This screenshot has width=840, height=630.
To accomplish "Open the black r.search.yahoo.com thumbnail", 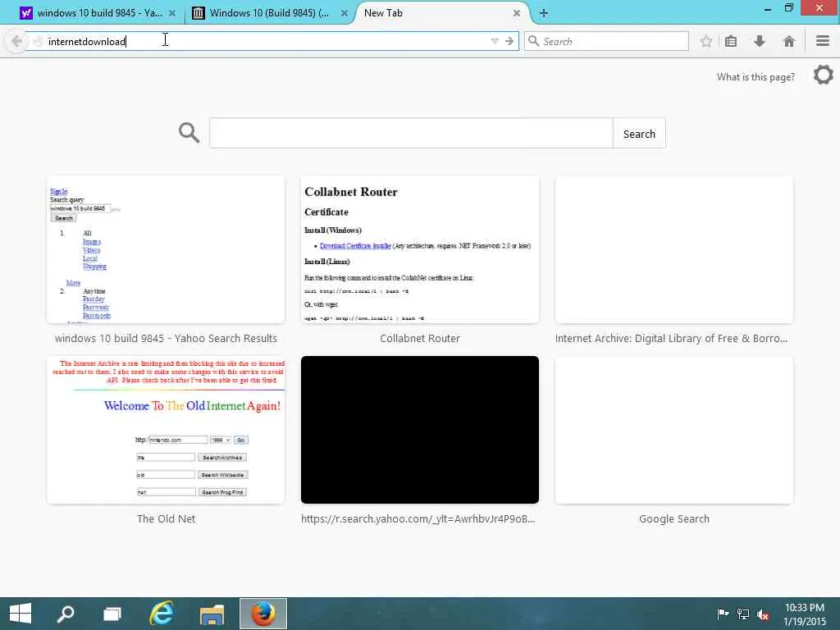I will 420,430.
